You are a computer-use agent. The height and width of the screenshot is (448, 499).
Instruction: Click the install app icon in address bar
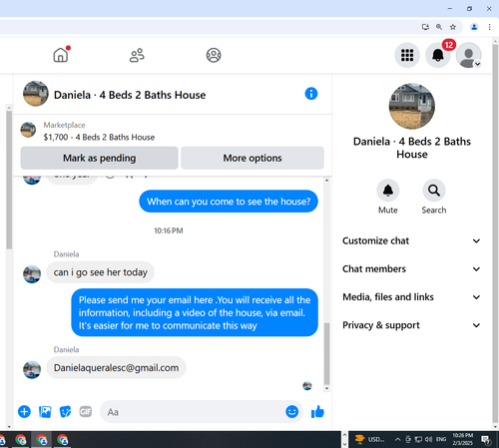425,27
